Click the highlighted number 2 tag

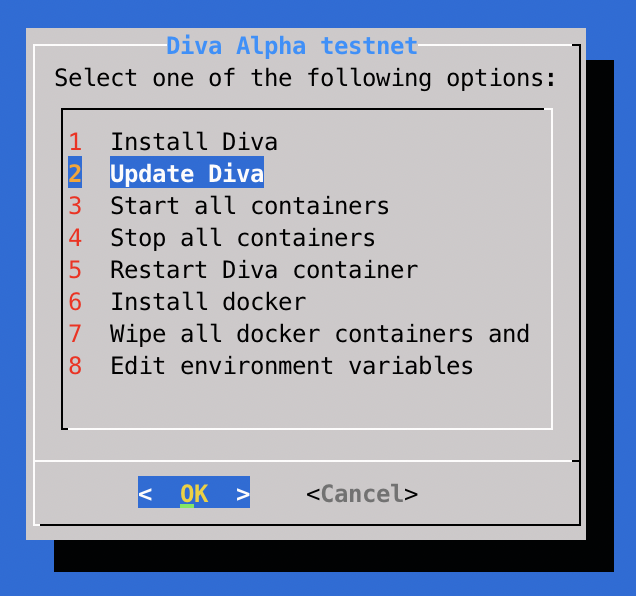coord(75,174)
